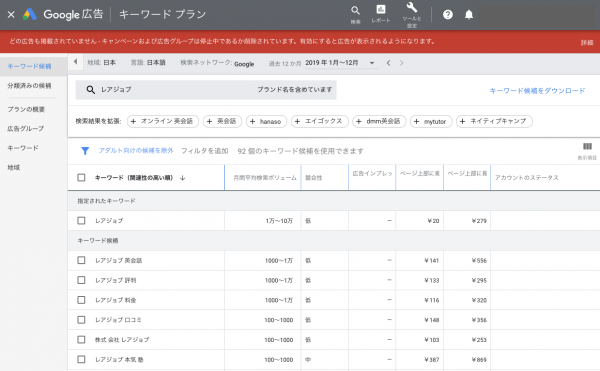Check the box for レアジョブ 料金
Viewport: 600px width, 371px height.
pyautogui.click(x=81, y=300)
